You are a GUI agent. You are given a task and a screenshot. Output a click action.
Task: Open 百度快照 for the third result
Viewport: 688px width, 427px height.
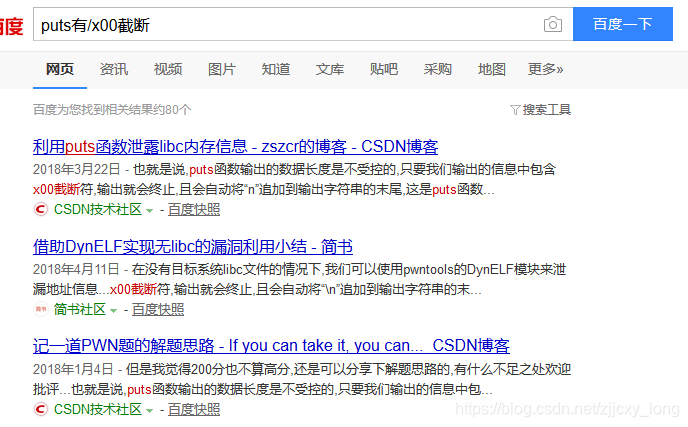[x=194, y=409]
